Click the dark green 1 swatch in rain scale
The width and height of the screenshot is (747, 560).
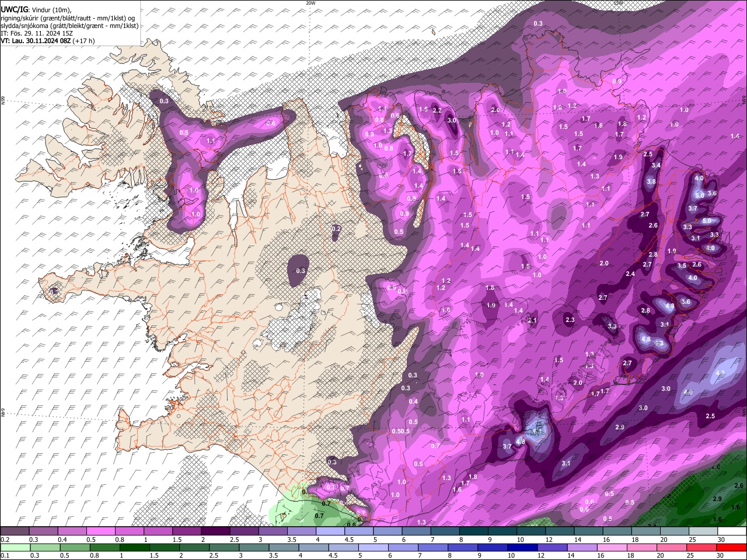click(135, 548)
